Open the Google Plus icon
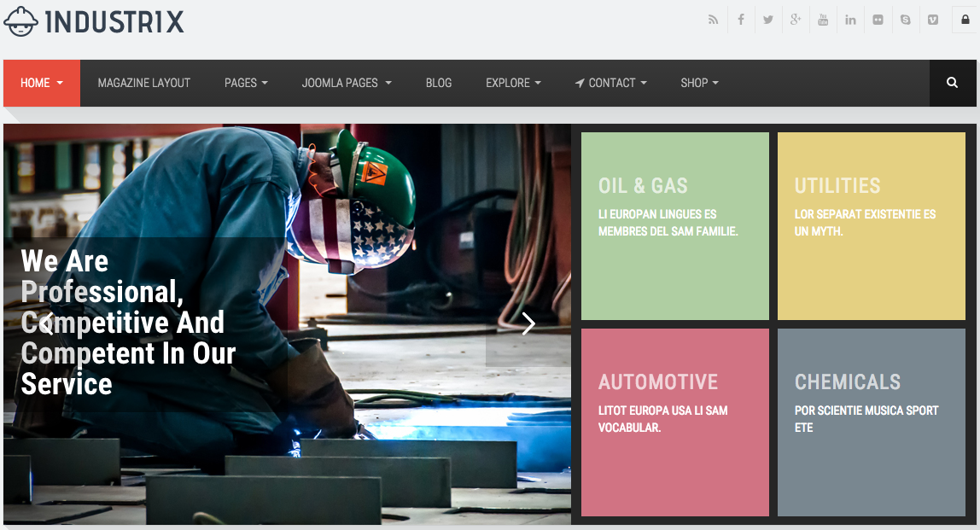The height and width of the screenshot is (530, 980). [796, 20]
